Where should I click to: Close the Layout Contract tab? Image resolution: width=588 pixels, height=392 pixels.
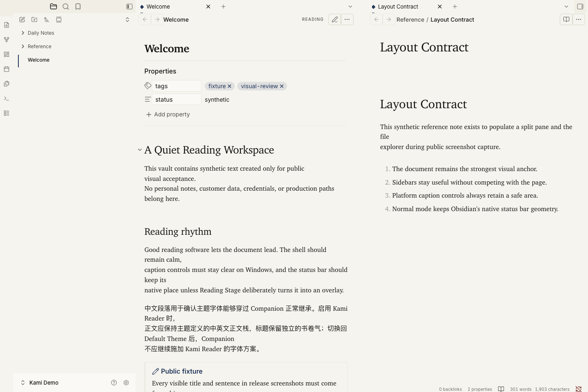(x=440, y=7)
